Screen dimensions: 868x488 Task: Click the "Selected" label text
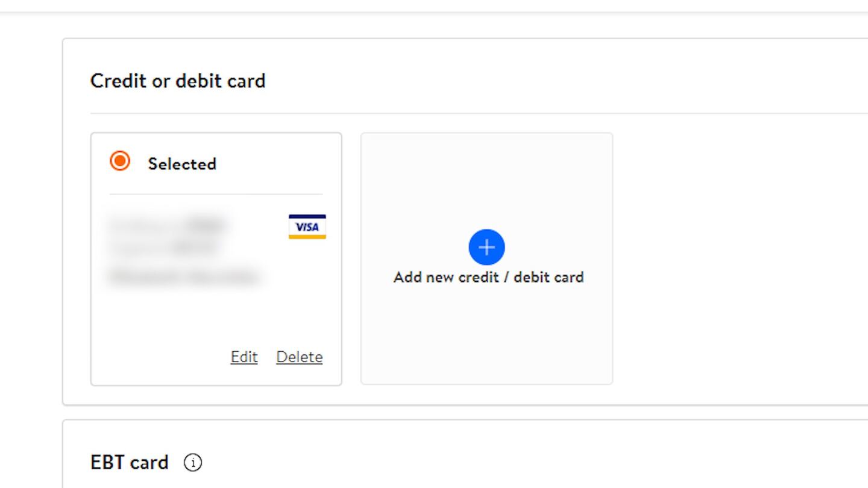(x=182, y=164)
